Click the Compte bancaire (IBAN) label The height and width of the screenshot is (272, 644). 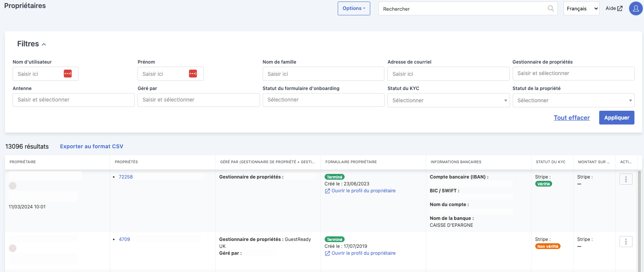tap(459, 177)
